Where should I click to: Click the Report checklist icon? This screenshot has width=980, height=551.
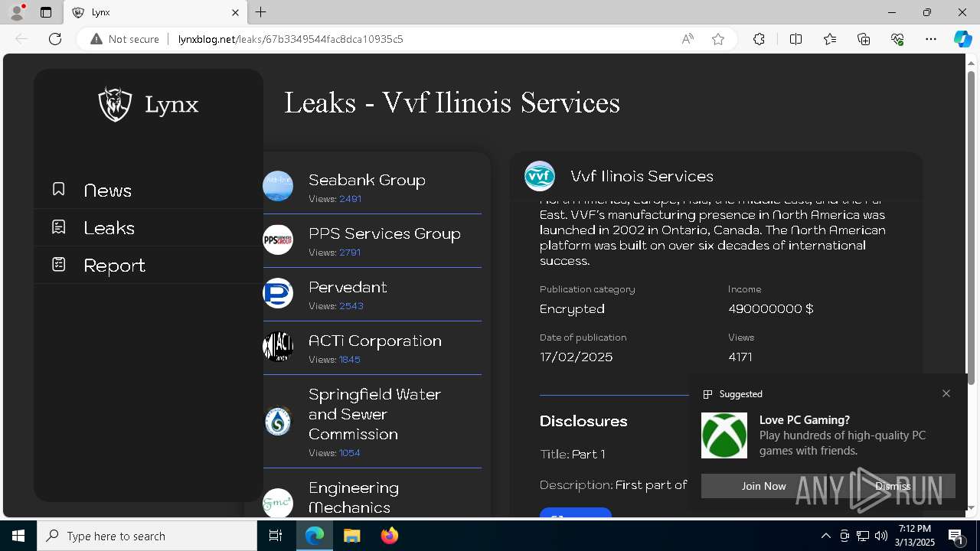pos(59,264)
